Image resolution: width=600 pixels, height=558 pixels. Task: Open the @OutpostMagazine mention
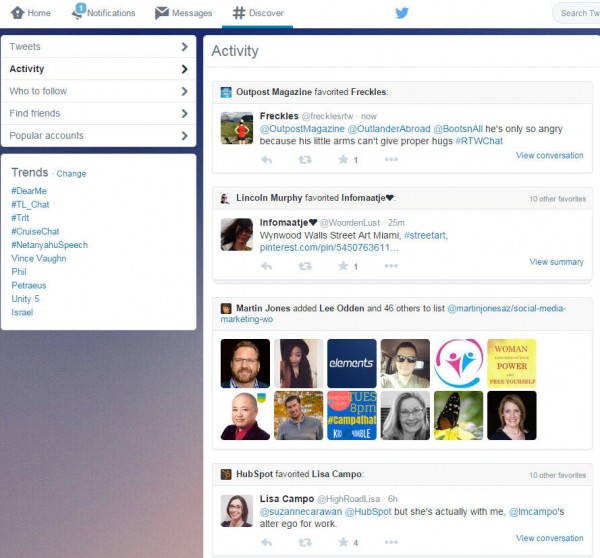302,129
